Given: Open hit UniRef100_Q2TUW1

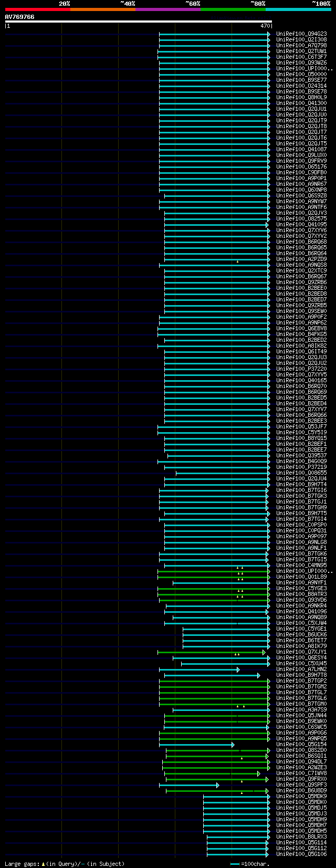Looking at the screenshot, I should coord(301,51).
